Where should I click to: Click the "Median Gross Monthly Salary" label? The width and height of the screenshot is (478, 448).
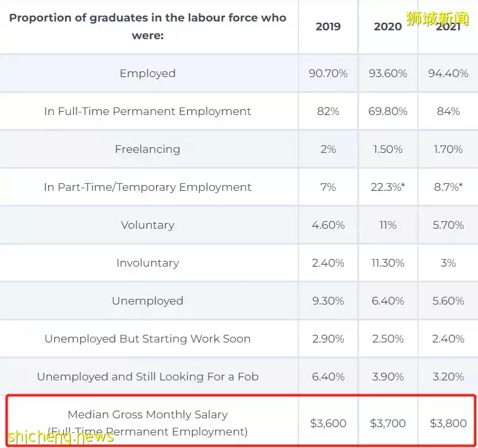(x=147, y=415)
